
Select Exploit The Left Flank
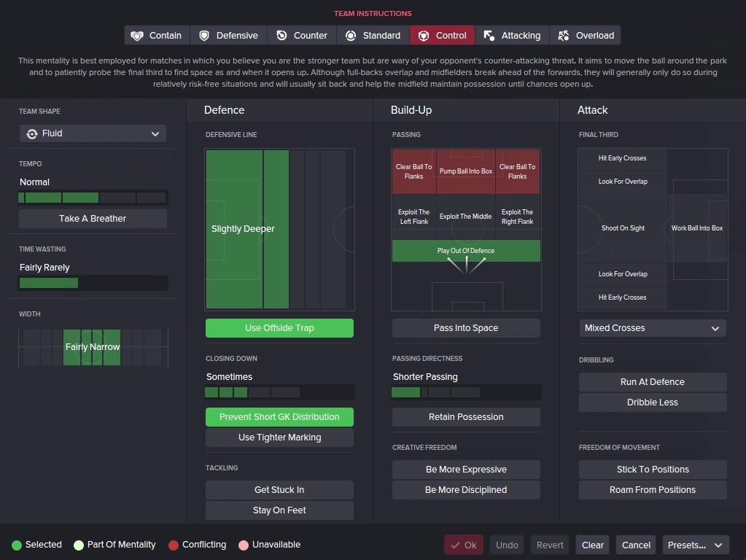coord(414,217)
